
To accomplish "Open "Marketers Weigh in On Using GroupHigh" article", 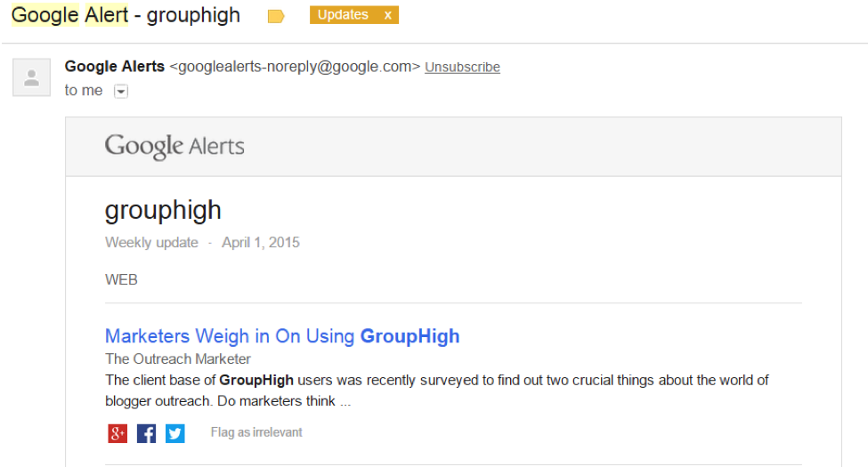I will (282, 336).
